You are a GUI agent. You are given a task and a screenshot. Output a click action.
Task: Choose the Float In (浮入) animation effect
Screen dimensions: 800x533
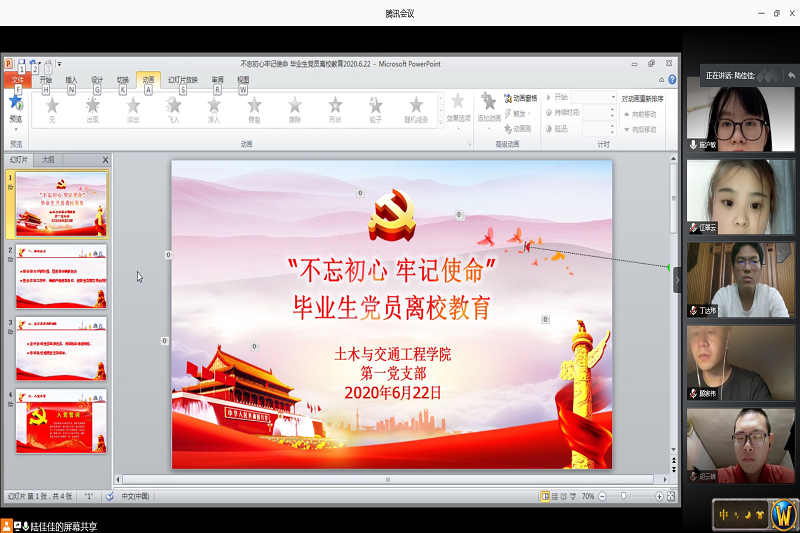(x=214, y=106)
